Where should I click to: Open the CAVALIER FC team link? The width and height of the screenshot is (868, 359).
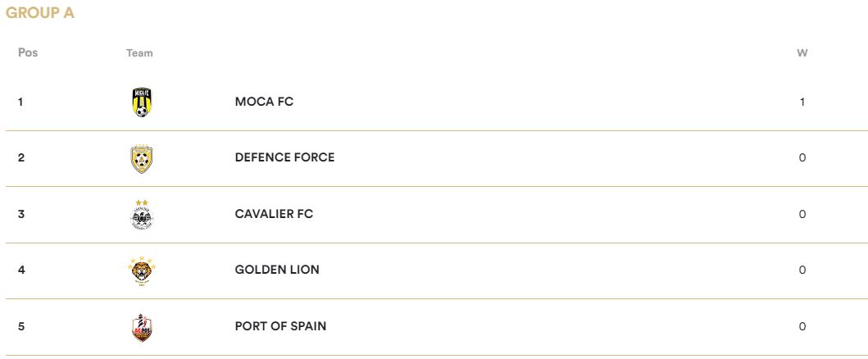click(x=274, y=214)
